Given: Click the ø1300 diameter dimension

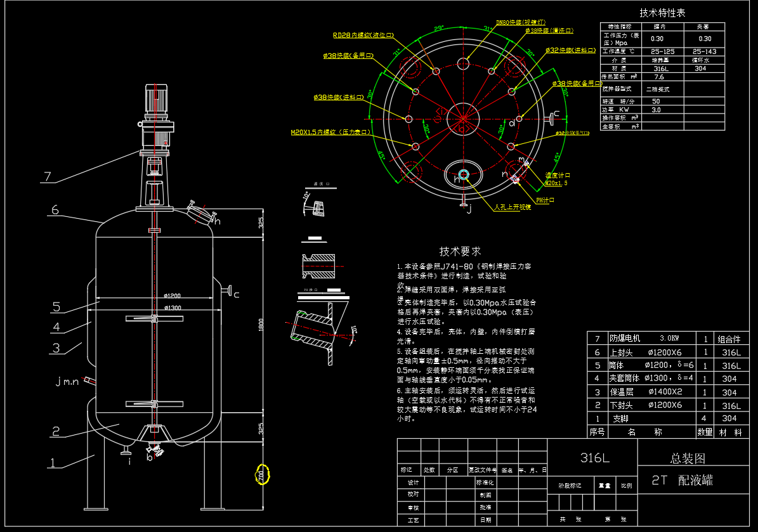Looking at the screenshot, I should [x=172, y=308].
